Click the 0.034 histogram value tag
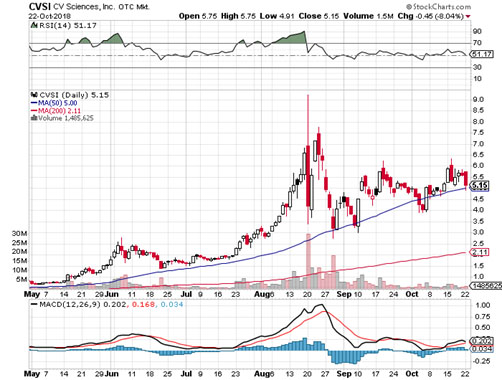Screen dimensions: 502x380 [x=481, y=349]
